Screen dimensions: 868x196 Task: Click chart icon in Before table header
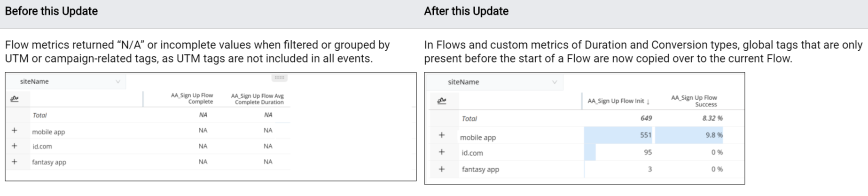[x=15, y=99]
